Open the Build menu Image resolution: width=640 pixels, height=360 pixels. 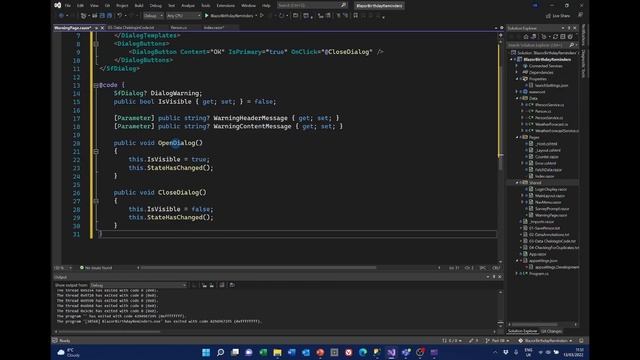(139, 6)
